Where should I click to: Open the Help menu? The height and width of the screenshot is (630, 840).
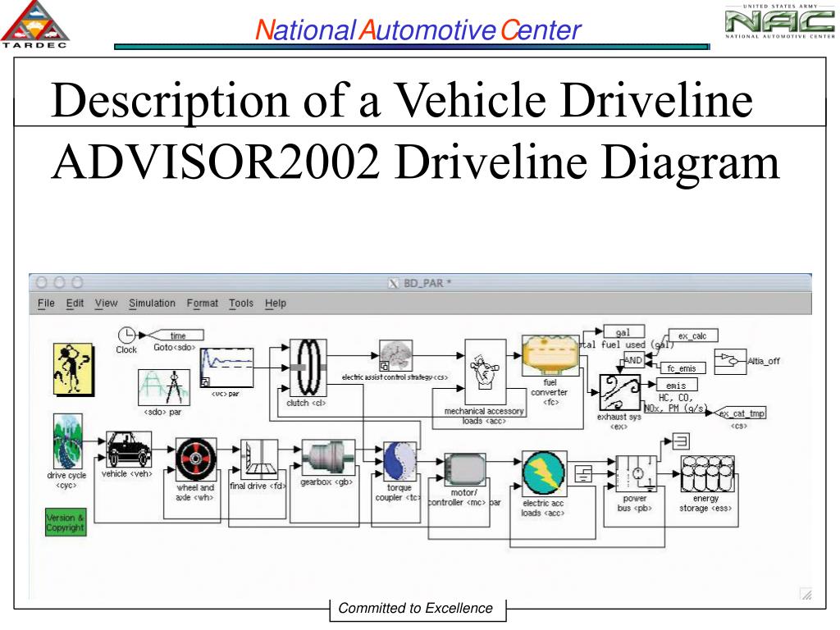point(276,304)
